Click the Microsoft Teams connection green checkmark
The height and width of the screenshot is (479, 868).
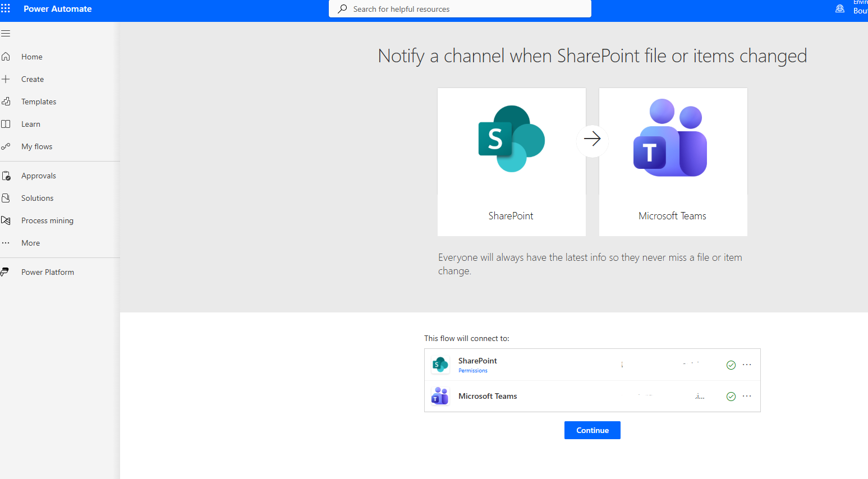(x=731, y=397)
